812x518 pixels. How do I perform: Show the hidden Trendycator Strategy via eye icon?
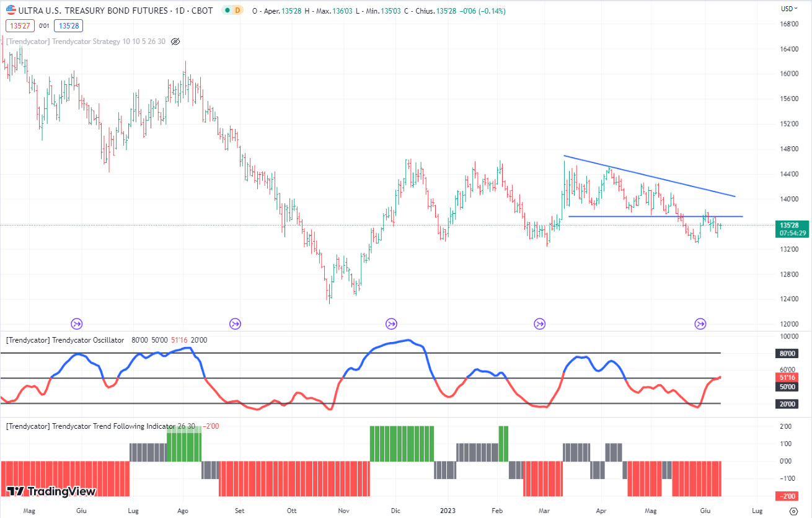175,42
